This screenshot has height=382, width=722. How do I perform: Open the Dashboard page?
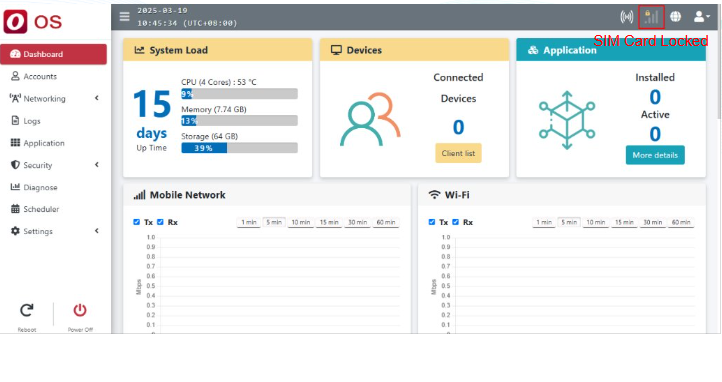coord(53,54)
